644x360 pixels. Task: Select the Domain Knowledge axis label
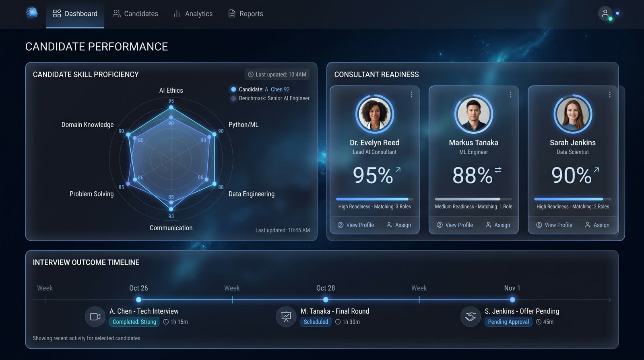tap(87, 125)
